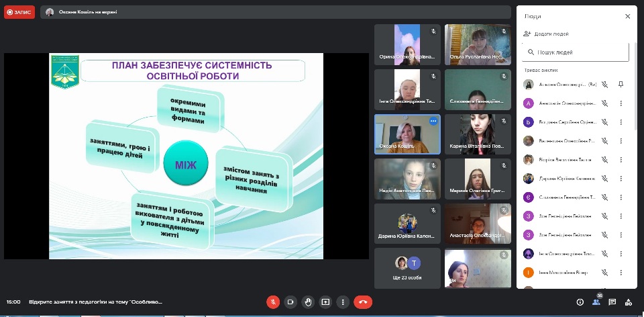Open options for Богдана Сергіївна row
644x317 pixels.
621,122
